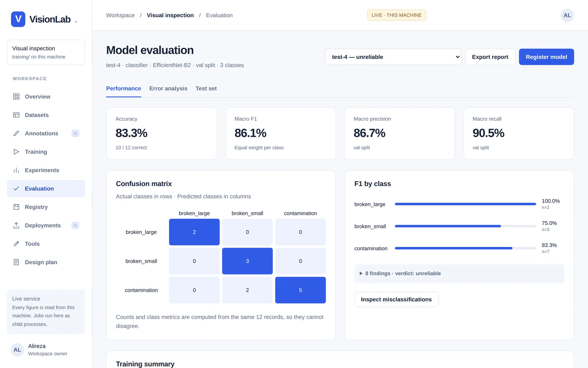Click the Export report button

[x=490, y=57]
